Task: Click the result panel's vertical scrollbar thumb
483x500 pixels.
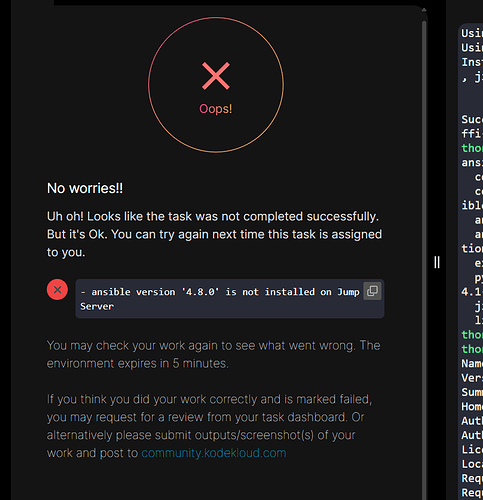Action: click(424, 260)
